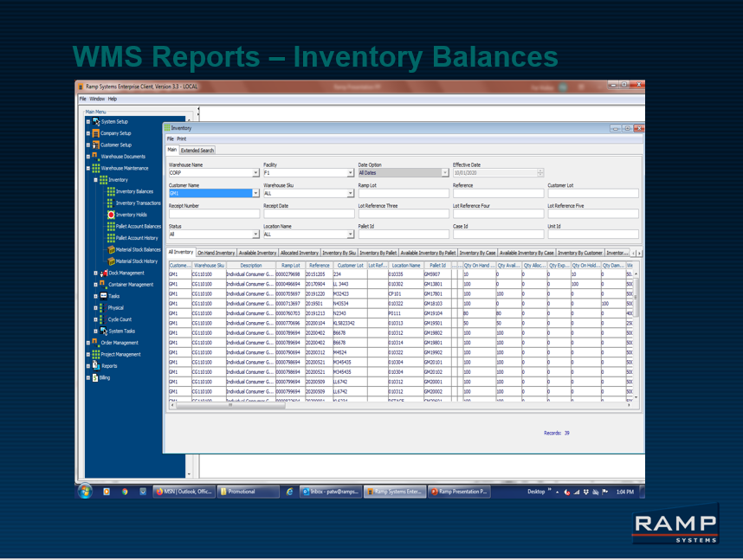Click the Inventory Holds icon

pyautogui.click(x=130, y=215)
